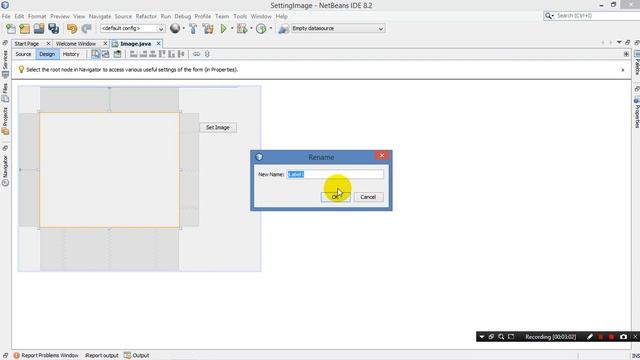Click the magnifier icon in recording bar
The width and height of the screenshot is (640, 360).
click(x=501, y=337)
